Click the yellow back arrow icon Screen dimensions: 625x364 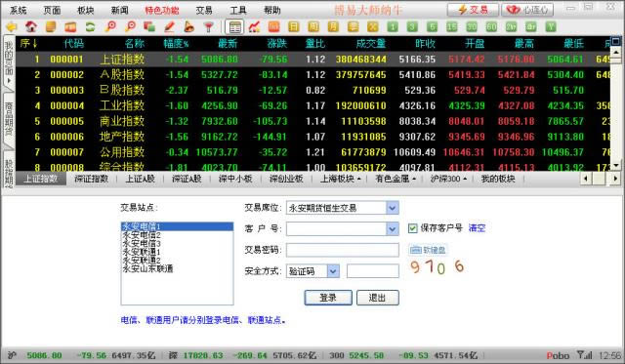12,26
